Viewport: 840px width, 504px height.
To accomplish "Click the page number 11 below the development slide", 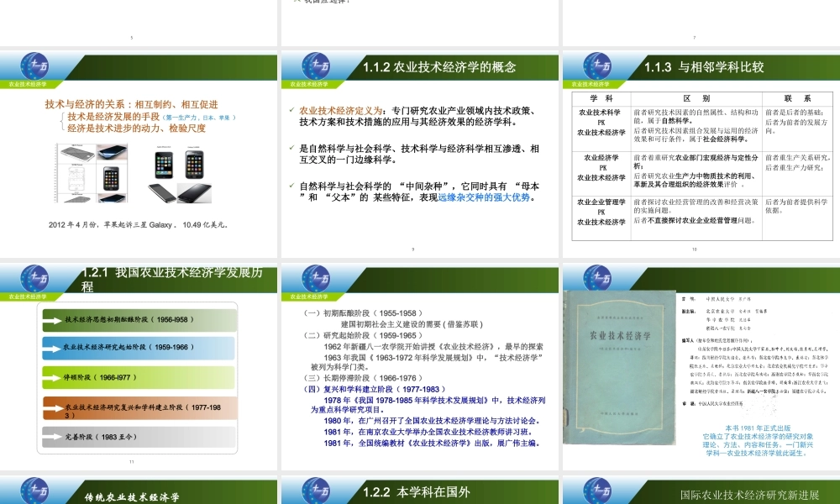I will [133, 462].
